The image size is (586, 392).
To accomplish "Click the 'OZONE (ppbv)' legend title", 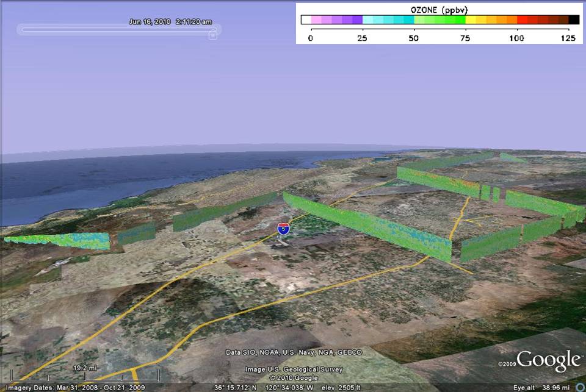I will click(439, 10).
